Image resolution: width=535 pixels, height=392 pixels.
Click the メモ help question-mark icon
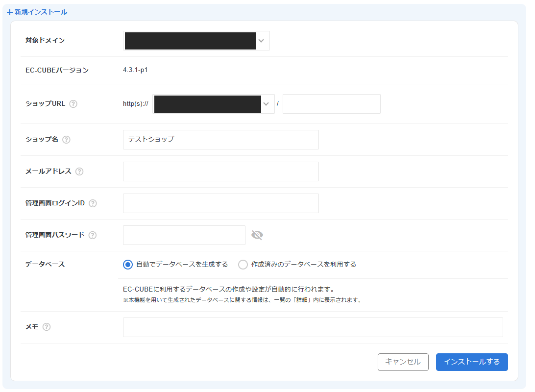[x=47, y=327]
